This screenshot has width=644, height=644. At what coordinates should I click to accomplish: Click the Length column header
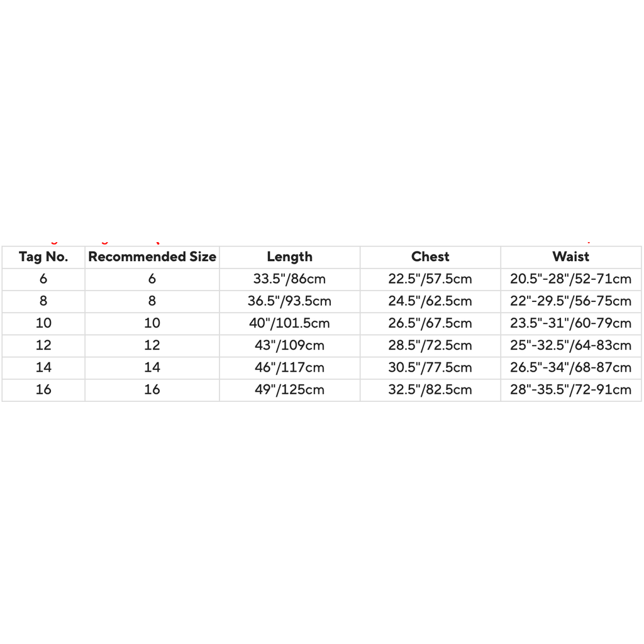pyautogui.click(x=289, y=257)
